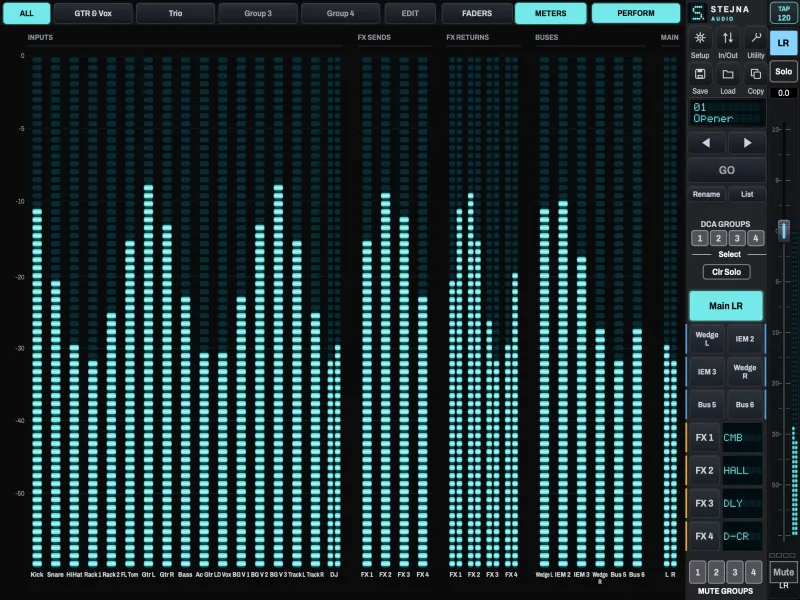This screenshot has width=800, height=600.
Task: Click the BG V 3 input meter
Action: coord(278,311)
